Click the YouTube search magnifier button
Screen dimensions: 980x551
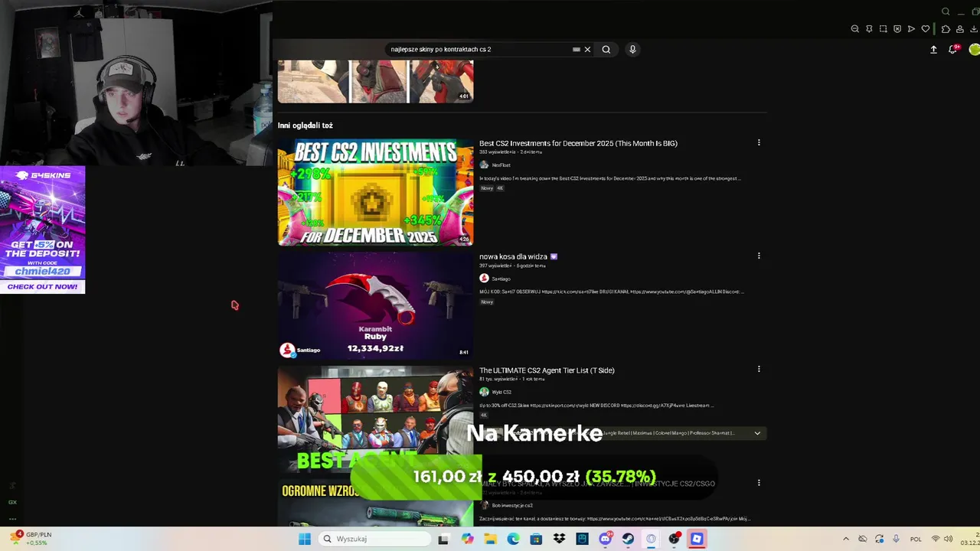click(x=606, y=49)
